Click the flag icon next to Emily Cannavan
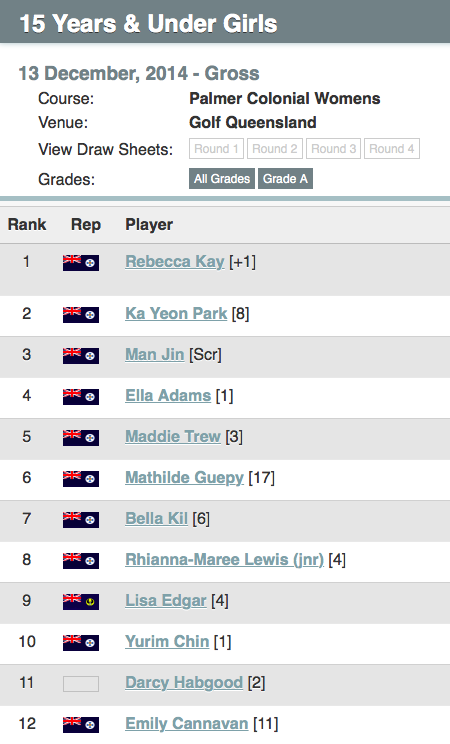Viewport: 450px width, 744px height. click(x=81, y=725)
